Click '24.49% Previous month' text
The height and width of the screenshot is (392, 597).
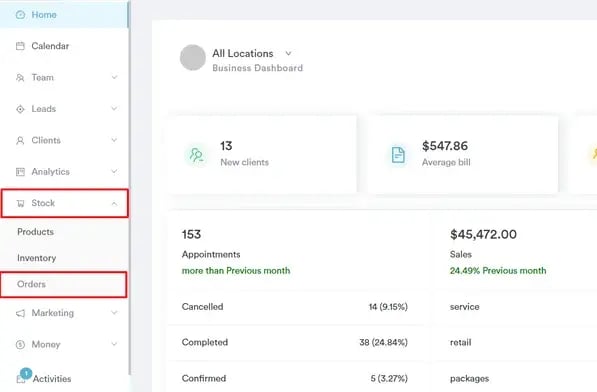coord(498,271)
